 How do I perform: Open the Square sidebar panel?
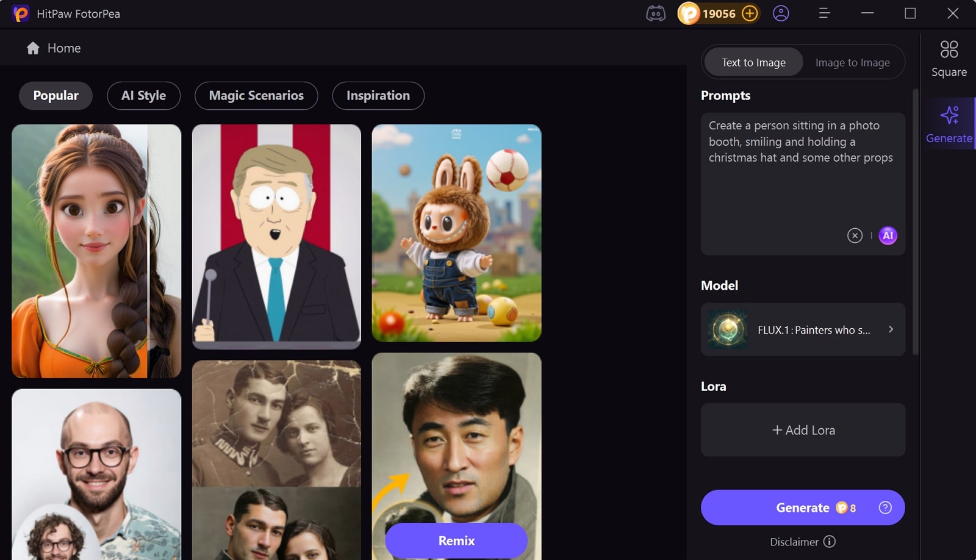click(949, 59)
